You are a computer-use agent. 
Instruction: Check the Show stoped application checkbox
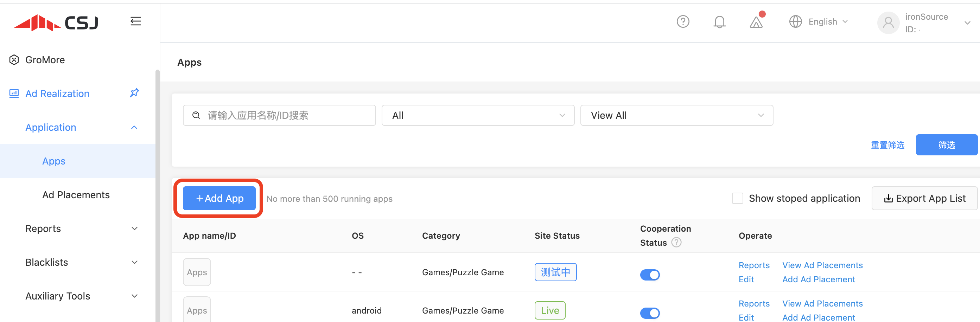pos(737,199)
